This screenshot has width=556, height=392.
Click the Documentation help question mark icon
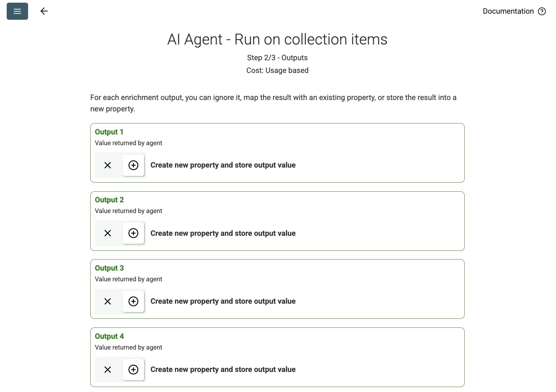pyautogui.click(x=542, y=11)
